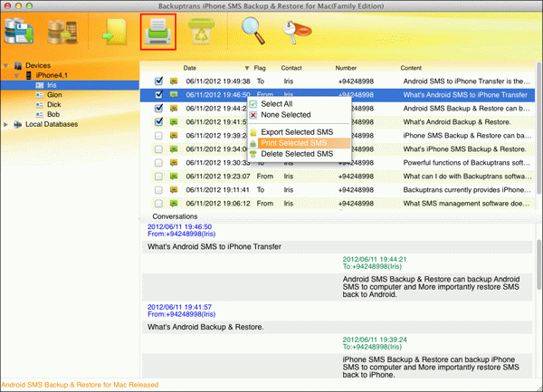Image resolution: width=543 pixels, height=392 pixels.
Task: Choose Print Selected SMS
Action: coord(300,143)
